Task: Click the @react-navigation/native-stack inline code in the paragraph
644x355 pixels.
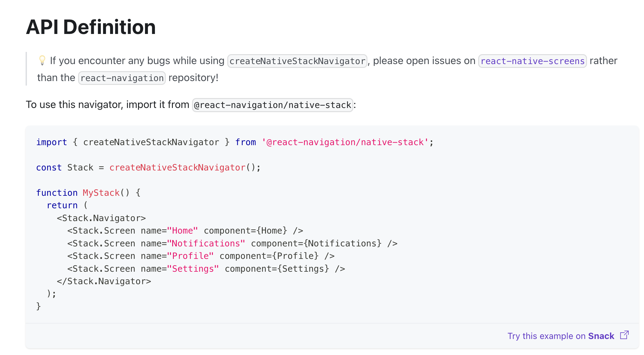Action: click(x=272, y=105)
